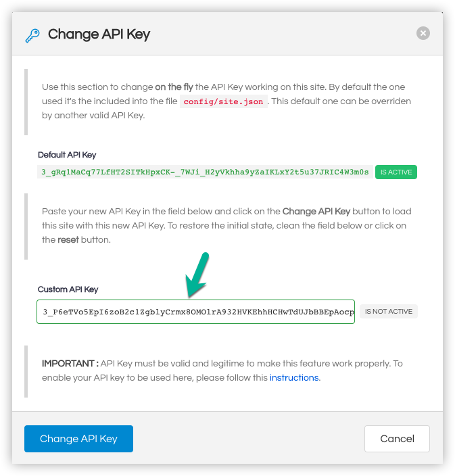Close the Change API Key dialog
Image resolution: width=455 pixels, height=476 pixels.
point(423,33)
